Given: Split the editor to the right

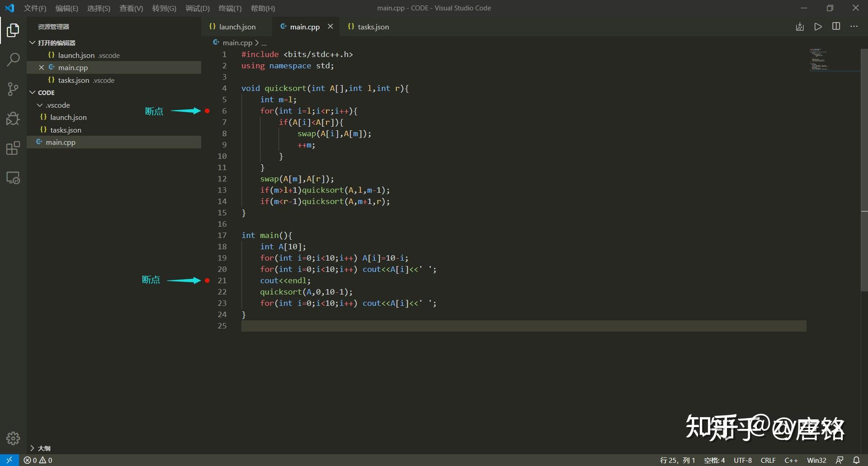Looking at the screenshot, I should tap(836, 27).
